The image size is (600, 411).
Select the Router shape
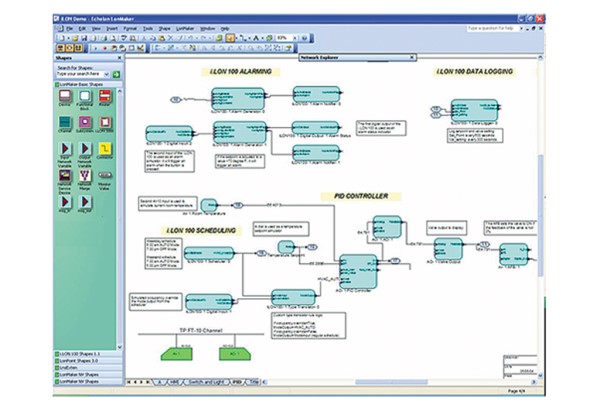[x=105, y=96]
